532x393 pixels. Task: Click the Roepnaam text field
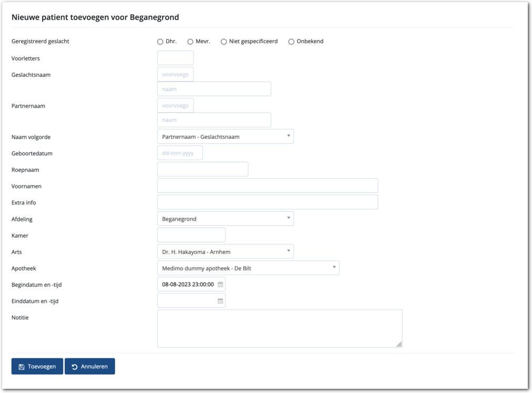click(202, 169)
